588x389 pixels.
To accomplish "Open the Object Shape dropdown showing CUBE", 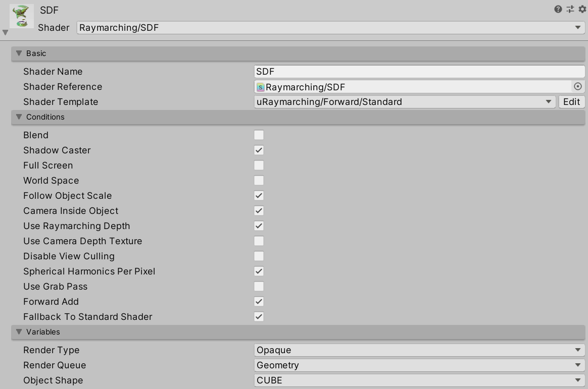I will pyautogui.click(x=419, y=380).
